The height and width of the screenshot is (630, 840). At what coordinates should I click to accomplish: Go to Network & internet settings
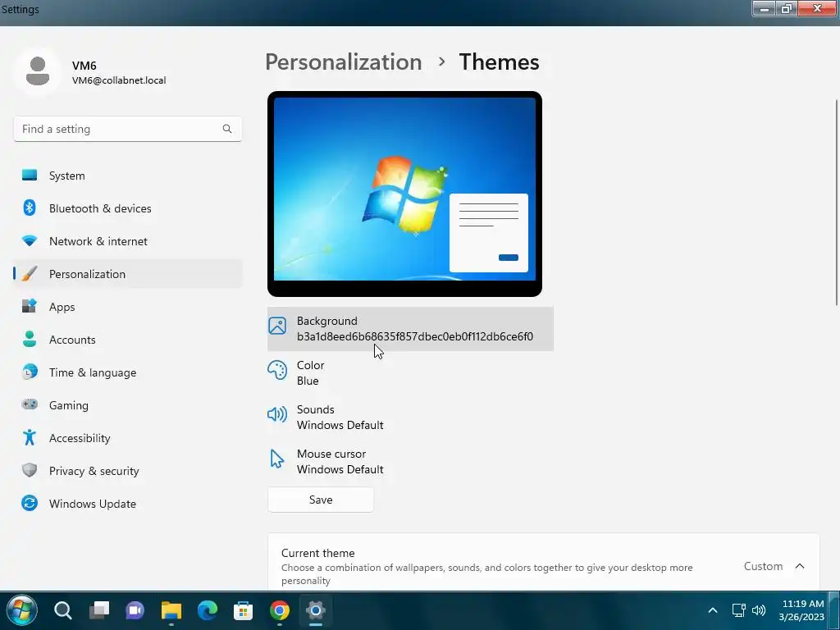127,241
